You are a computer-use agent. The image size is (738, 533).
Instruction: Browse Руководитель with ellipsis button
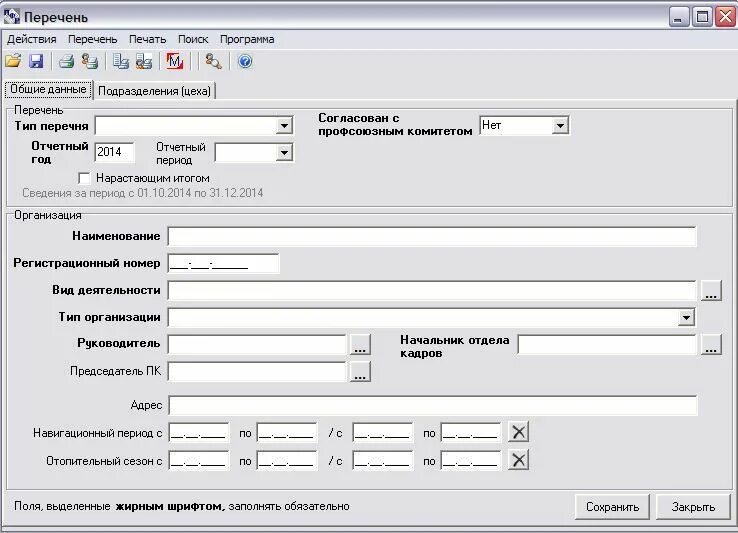pos(360,345)
